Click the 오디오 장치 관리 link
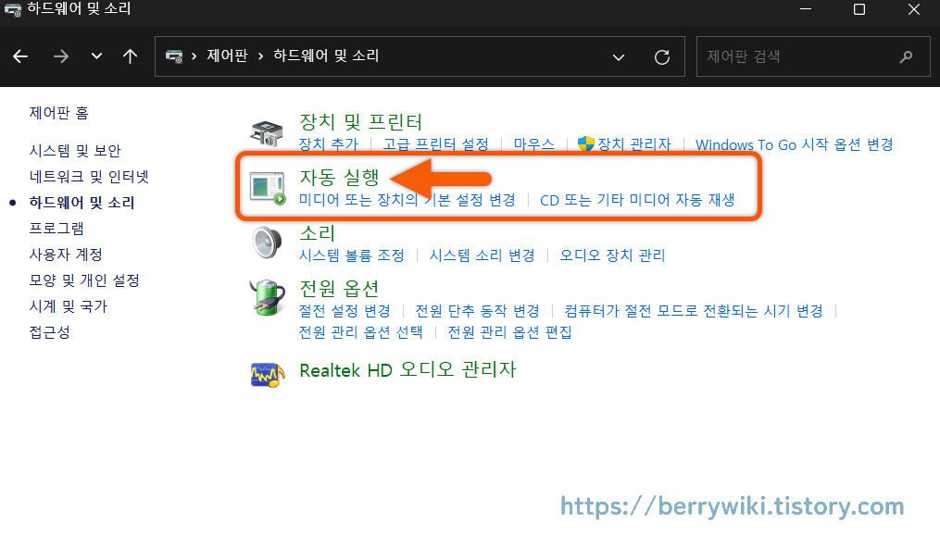The image size is (940, 560). (609, 255)
